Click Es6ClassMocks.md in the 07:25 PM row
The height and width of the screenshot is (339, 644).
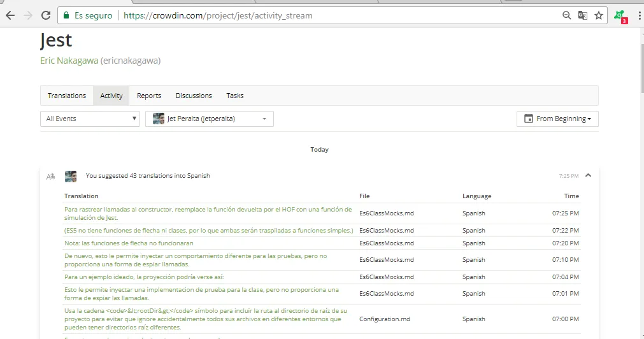[387, 213]
